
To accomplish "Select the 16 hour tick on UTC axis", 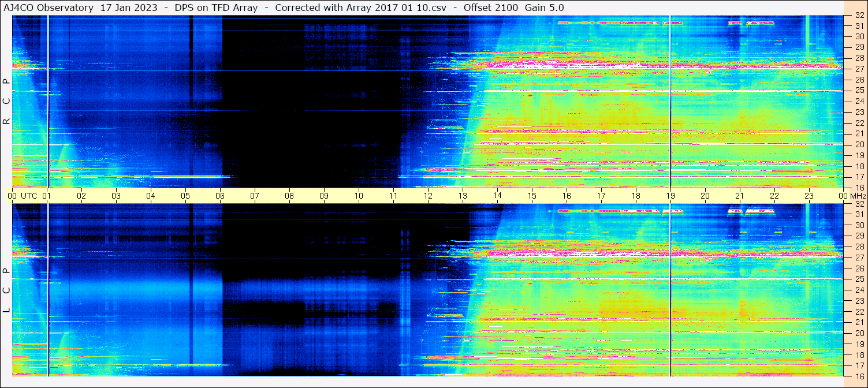I will 567,196.
